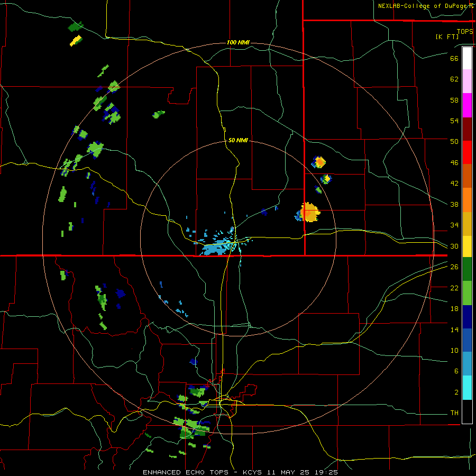Click the "11 MAY 25 19:25" timestamp
Viewport: 476px width, 476px height.
303,472
